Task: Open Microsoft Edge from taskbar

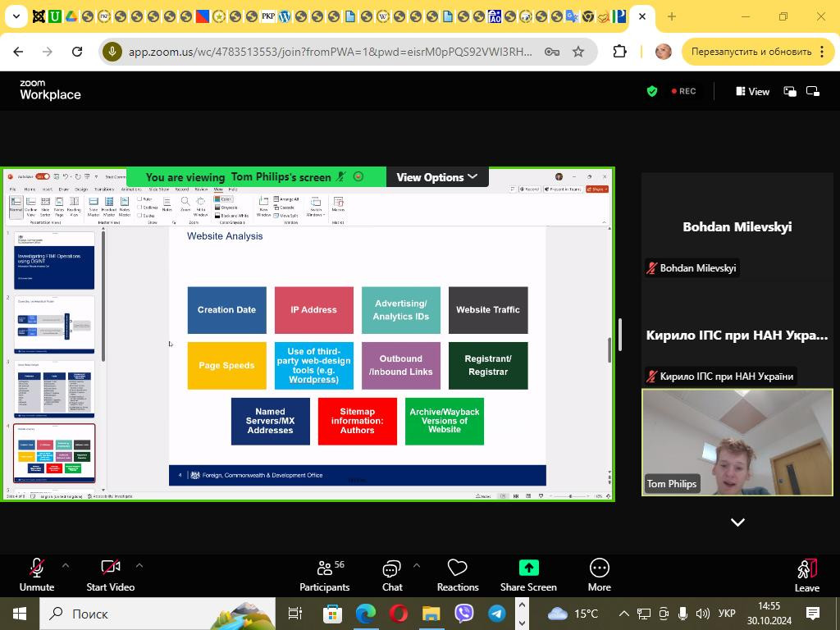Action: 365,614
